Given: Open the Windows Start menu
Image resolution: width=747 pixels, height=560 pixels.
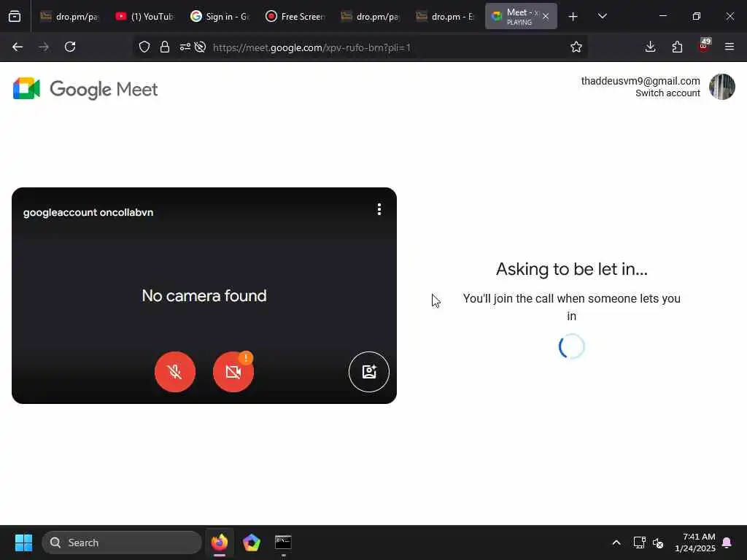Looking at the screenshot, I should (x=23, y=542).
